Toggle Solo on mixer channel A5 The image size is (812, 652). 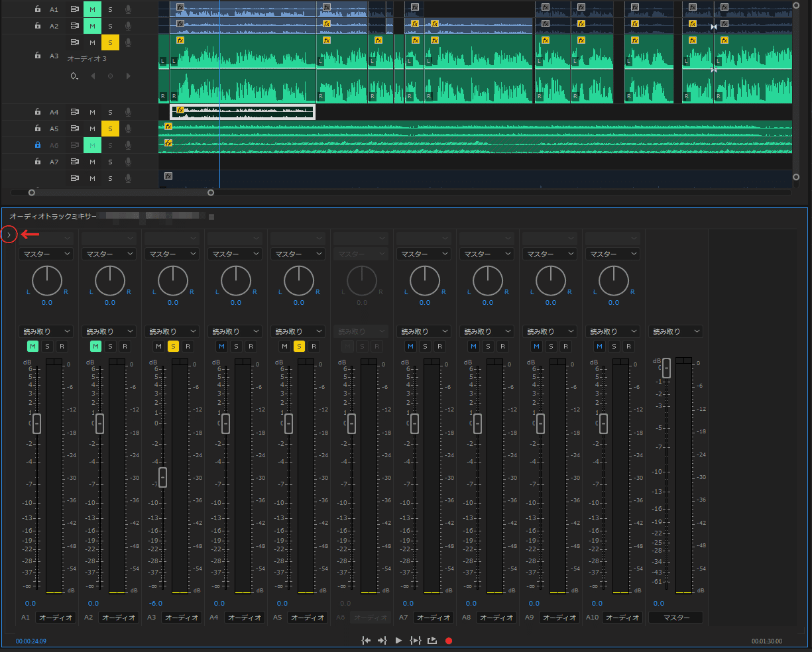(299, 346)
